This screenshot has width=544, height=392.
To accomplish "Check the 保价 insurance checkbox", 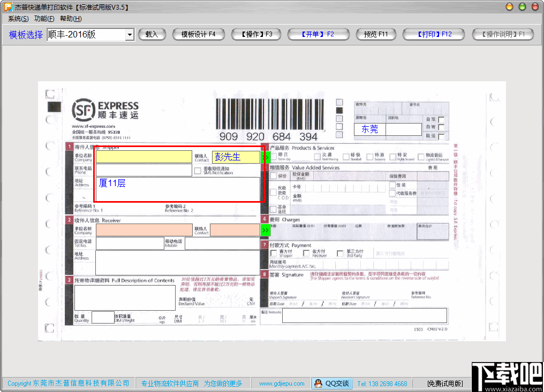I will 274,176.
